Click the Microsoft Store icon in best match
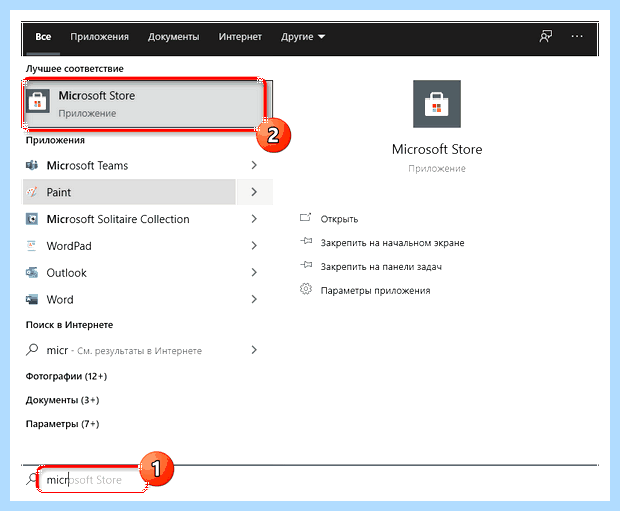This screenshot has width=620, height=511. tap(38, 101)
